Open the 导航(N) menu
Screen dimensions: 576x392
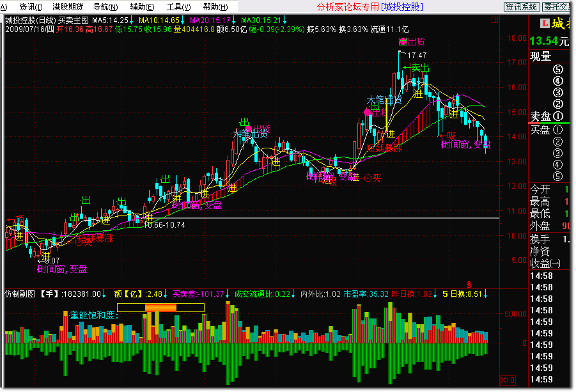tap(105, 6)
